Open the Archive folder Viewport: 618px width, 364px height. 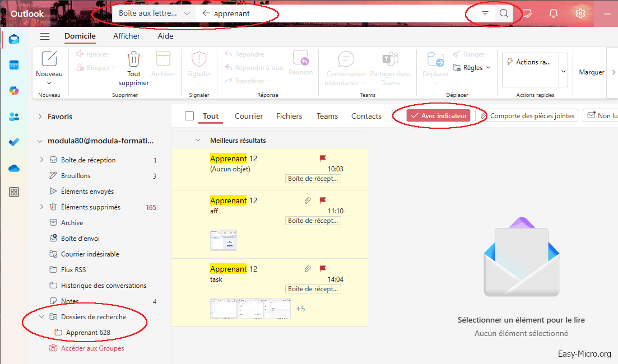[72, 222]
